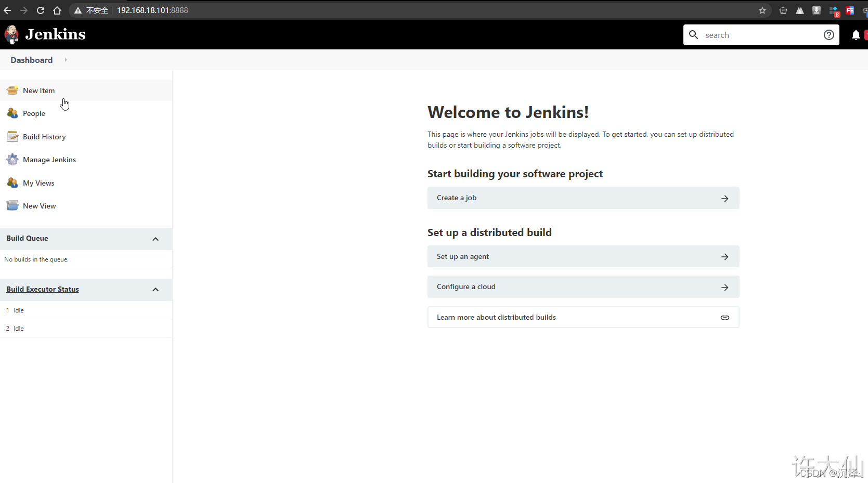Open the notifications bell icon

[x=856, y=35]
